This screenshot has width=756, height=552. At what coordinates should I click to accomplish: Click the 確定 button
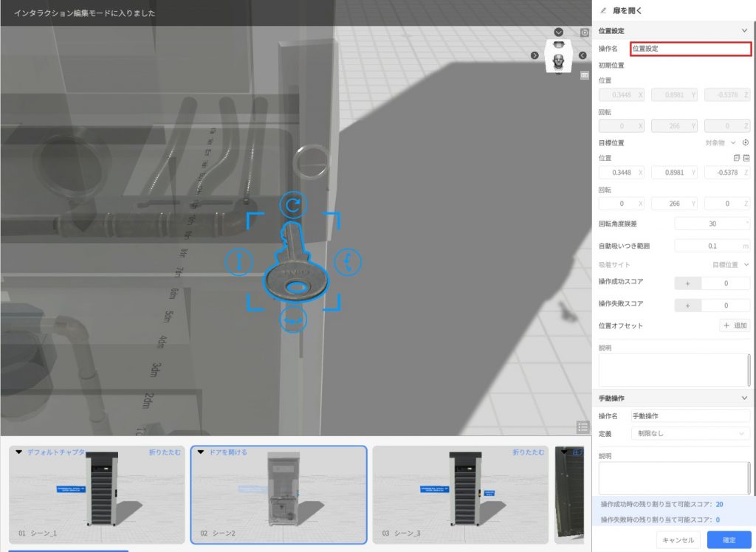tap(729, 540)
